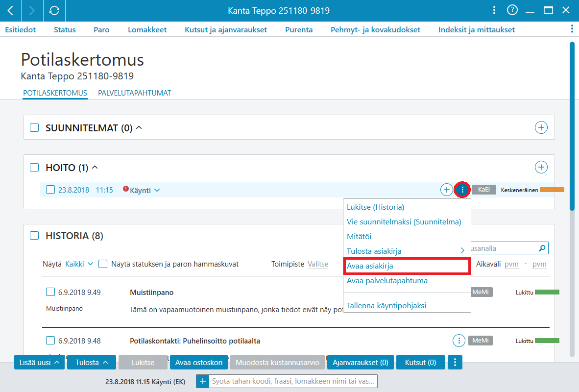
Task: Open the Purenta tab
Action: 299,29
